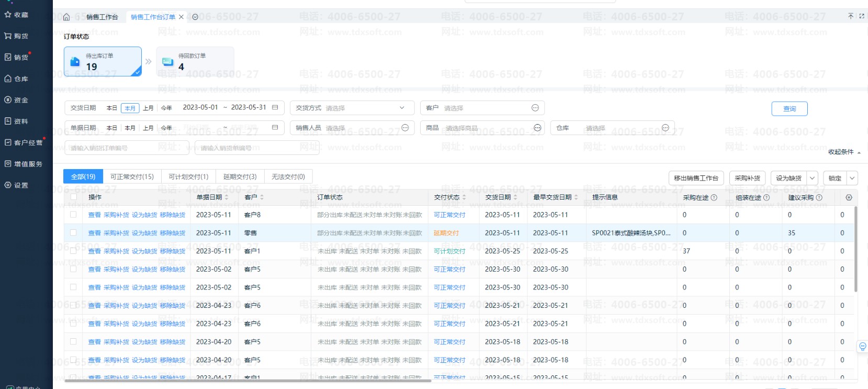Open 设置 settings in sidebar

click(x=17, y=185)
